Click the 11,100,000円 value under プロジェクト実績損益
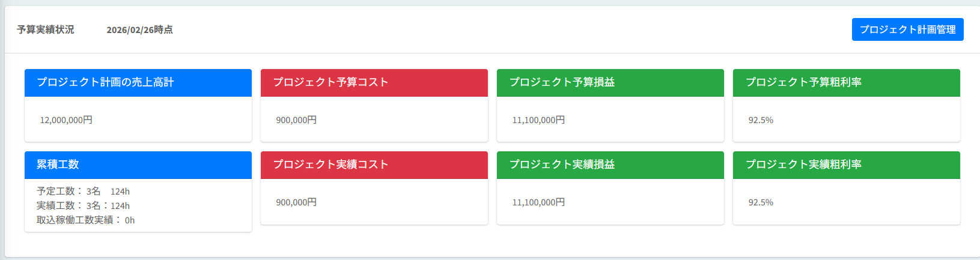The width and height of the screenshot is (980, 260). [538, 202]
